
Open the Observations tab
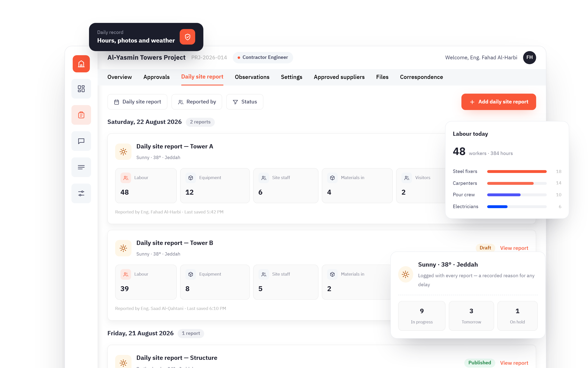(x=252, y=77)
